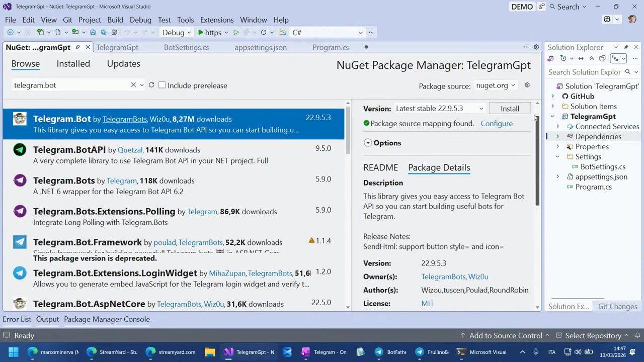This screenshot has height=362, width=644.
Task: Open the Build menu
Action: click(115, 20)
